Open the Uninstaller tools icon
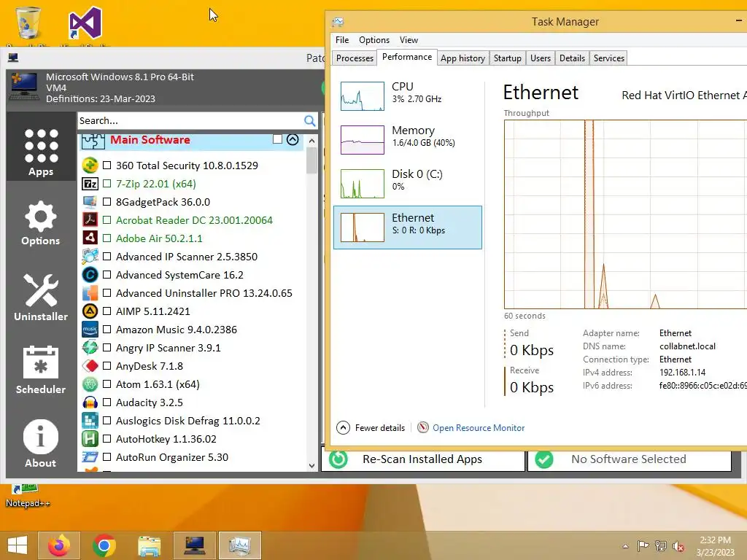The width and height of the screenshot is (747, 560). (x=41, y=297)
